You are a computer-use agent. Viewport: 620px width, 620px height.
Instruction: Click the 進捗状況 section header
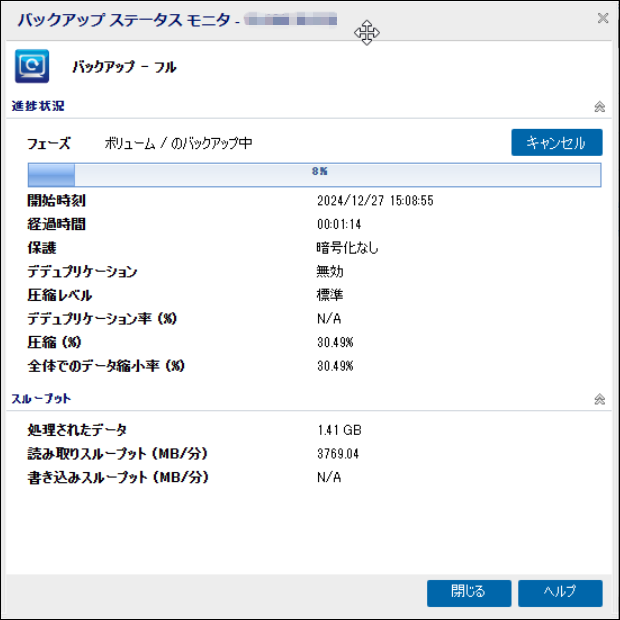tap(39, 106)
